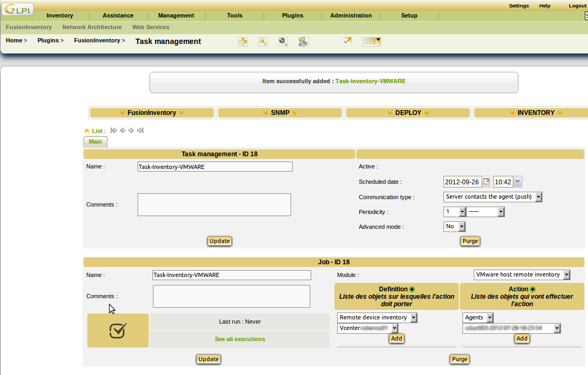Open the calendar picker for Scheduled date
The image size is (588, 375).
click(x=486, y=182)
